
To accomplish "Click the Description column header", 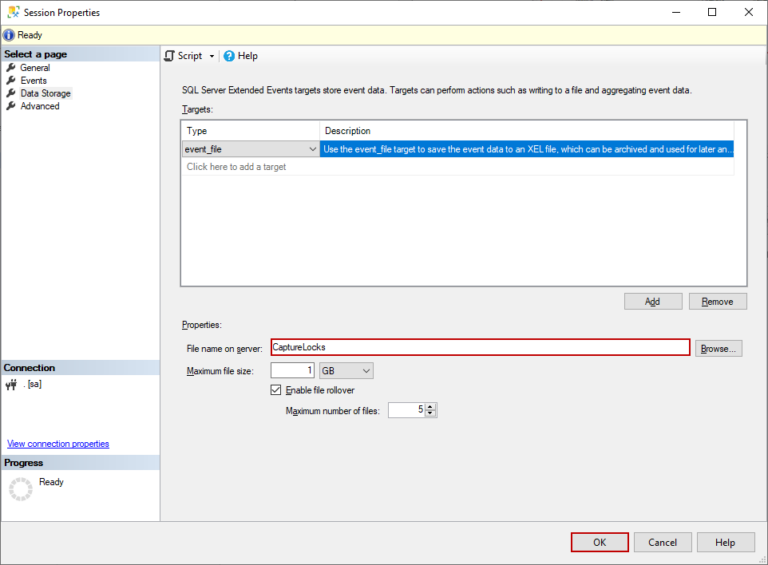I will [x=527, y=131].
